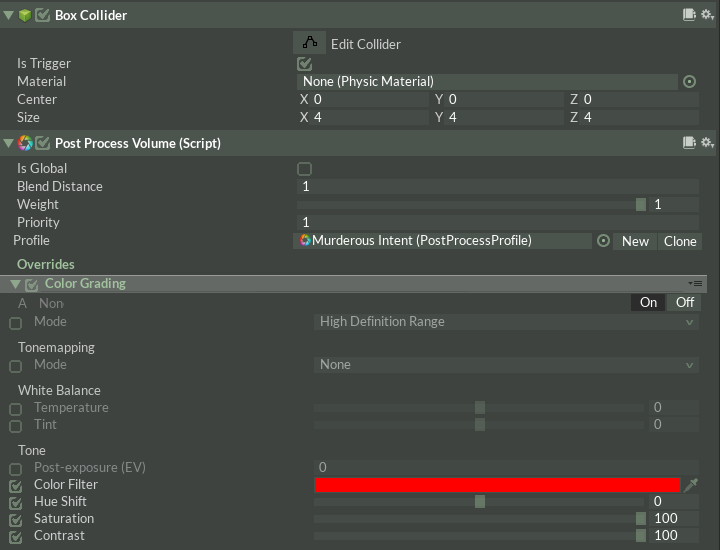Edit the Post-exposure (EV) value field
Viewport: 720px width, 550px height.
tap(506, 467)
